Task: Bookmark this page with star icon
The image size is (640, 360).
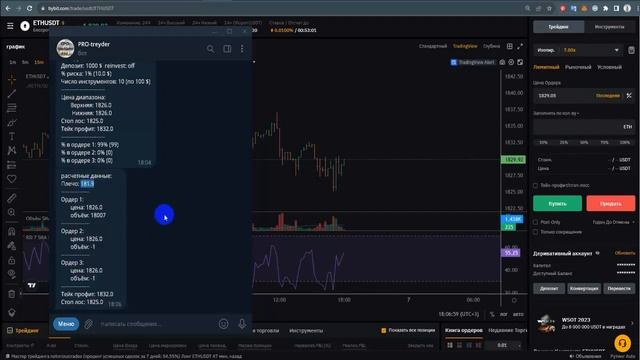Action: (549, 8)
